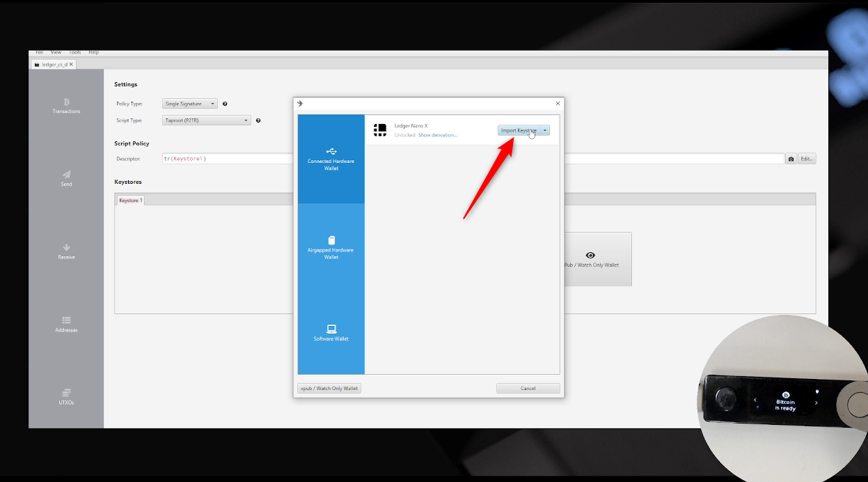
Task: Open the Script Type Taproot dropdown
Action: (207, 120)
